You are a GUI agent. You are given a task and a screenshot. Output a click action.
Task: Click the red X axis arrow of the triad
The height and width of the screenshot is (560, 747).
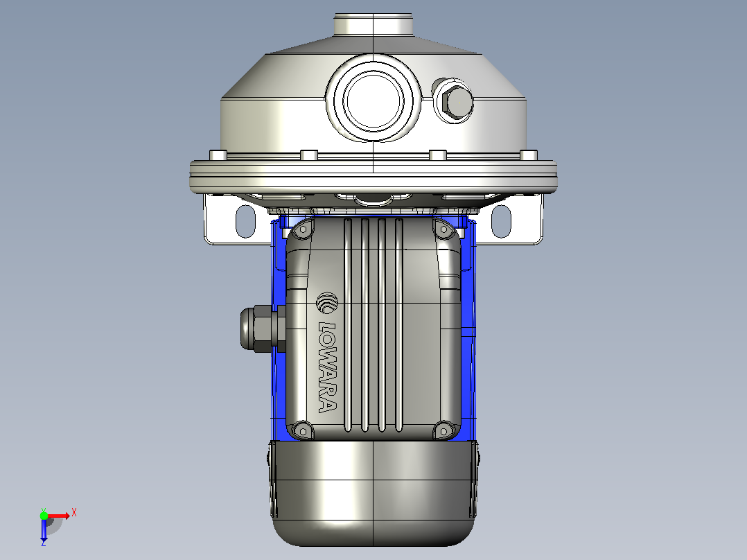[x=59, y=516]
